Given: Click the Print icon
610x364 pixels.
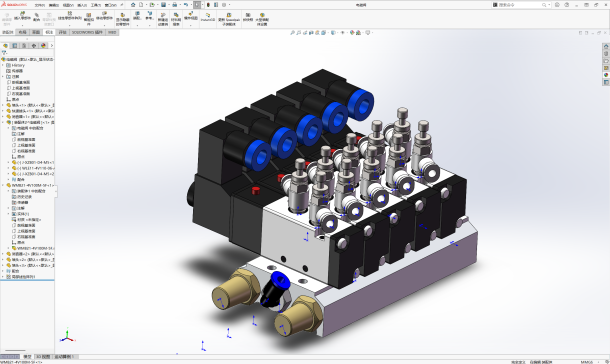Looking at the screenshot, I should [x=175, y=5].
